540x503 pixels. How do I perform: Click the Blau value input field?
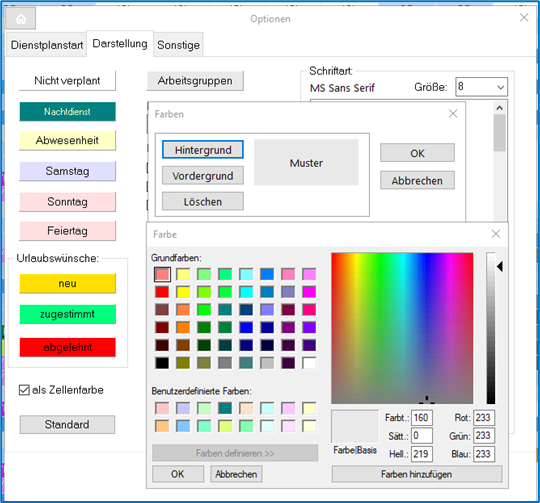(484, 454)
